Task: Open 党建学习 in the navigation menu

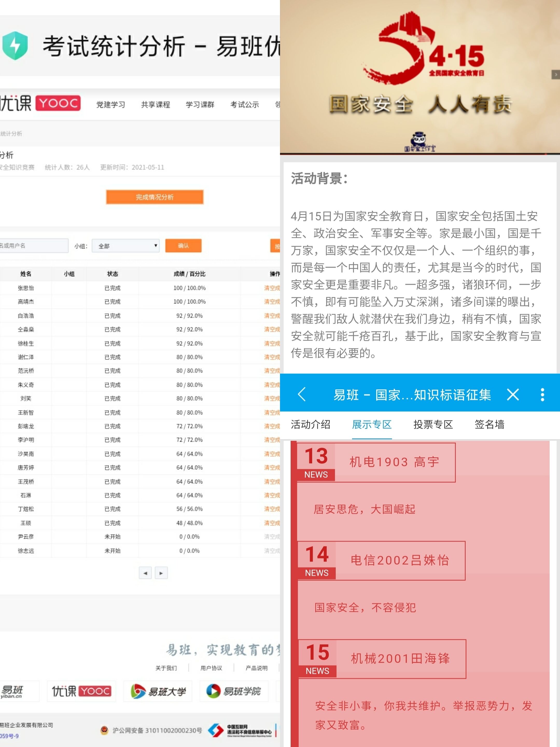Action: coord(111,105)
